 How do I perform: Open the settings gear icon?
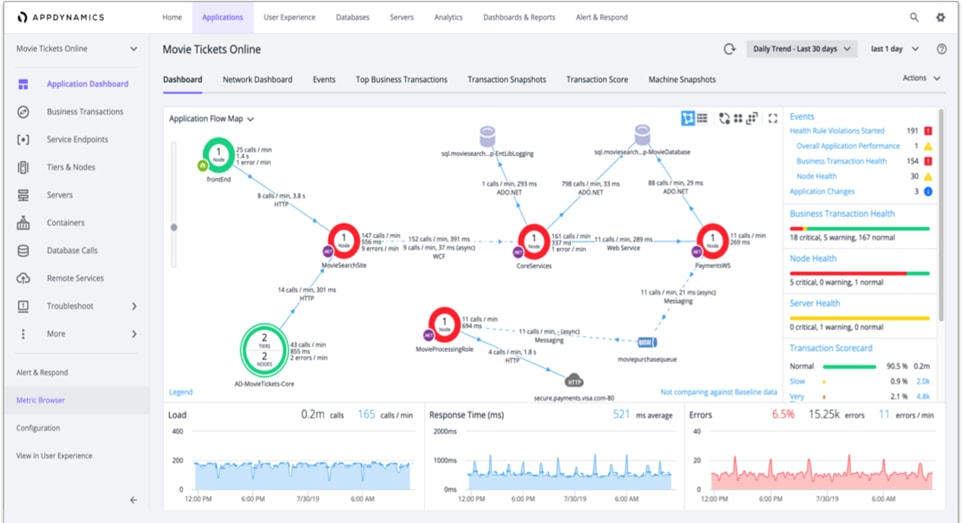pos(940,17)
